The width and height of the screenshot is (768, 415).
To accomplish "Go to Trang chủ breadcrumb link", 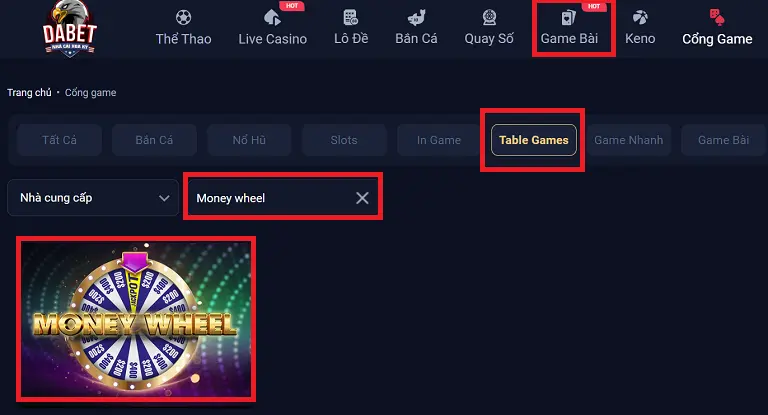I will click(29, 93).
